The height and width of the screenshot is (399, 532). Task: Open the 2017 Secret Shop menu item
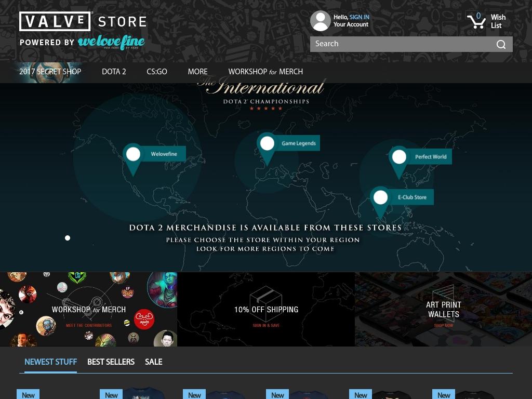pos(50,72)
